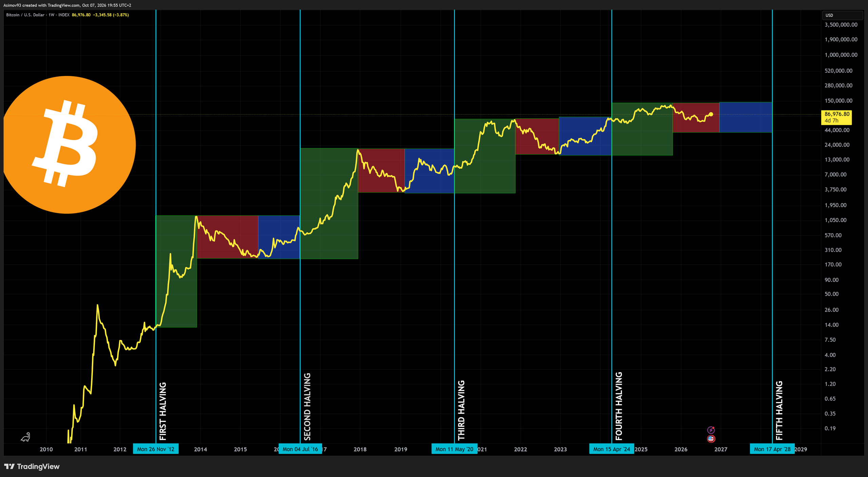
Task: Click the USD currency label box
Action: [x=842, y=15]
